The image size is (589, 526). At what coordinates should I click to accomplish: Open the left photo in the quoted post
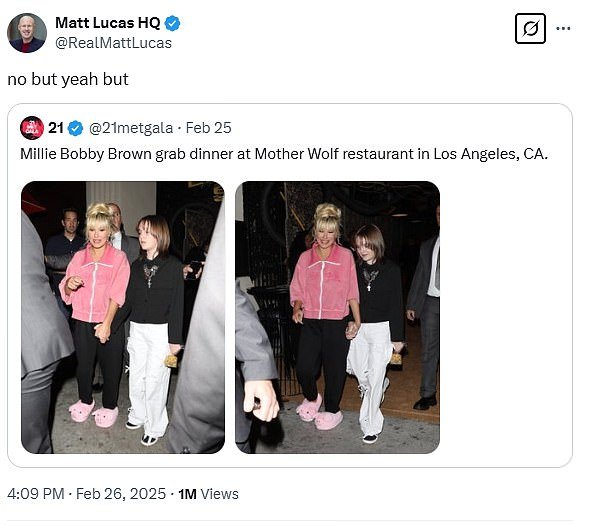(x=123, y=317)
